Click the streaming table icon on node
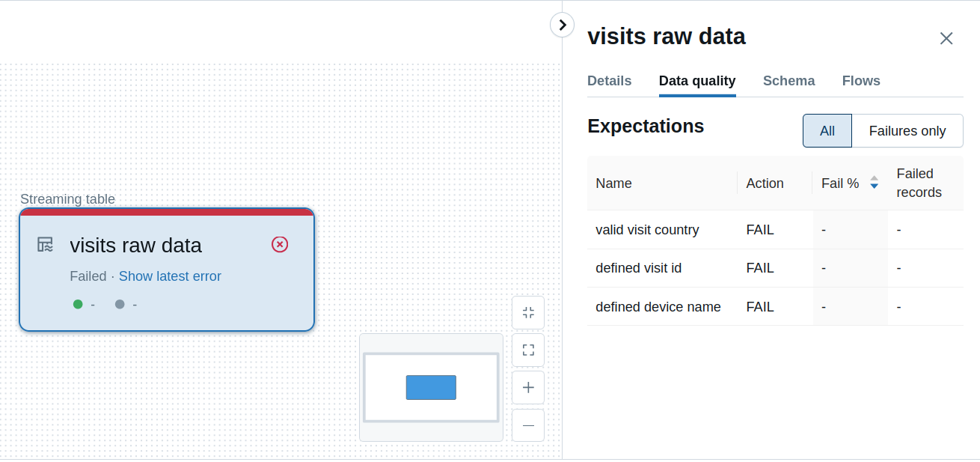This screenshot has width=980, height=462. coord(46,245)
